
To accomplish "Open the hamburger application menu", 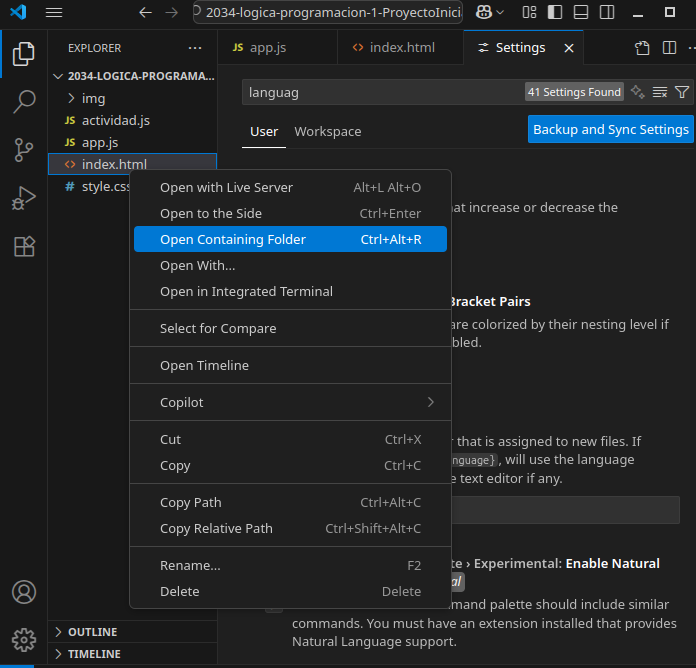I will 54,12.
